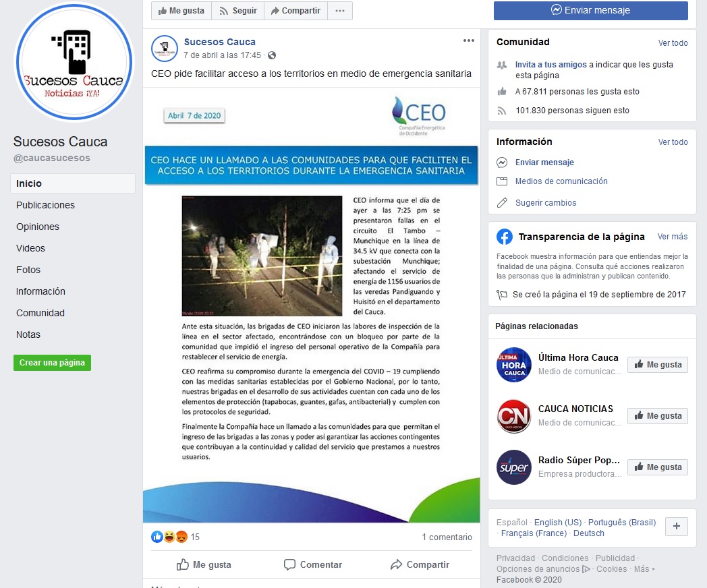Click the Última Hora Cauca page logo

[x=514, y=365]
